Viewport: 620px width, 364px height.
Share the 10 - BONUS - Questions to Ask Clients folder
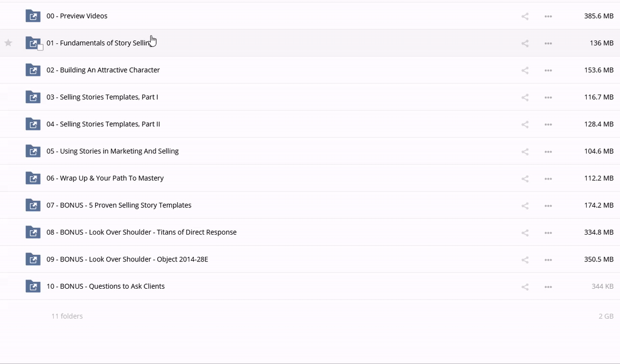click(x=525, y=287)
